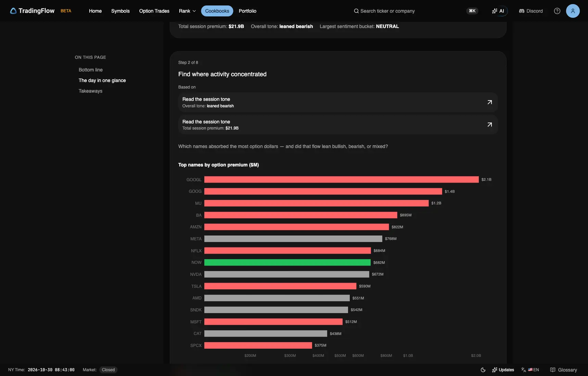
Task: Open arrow on Overall tone leaned bearish card
Action: [490, 102]
